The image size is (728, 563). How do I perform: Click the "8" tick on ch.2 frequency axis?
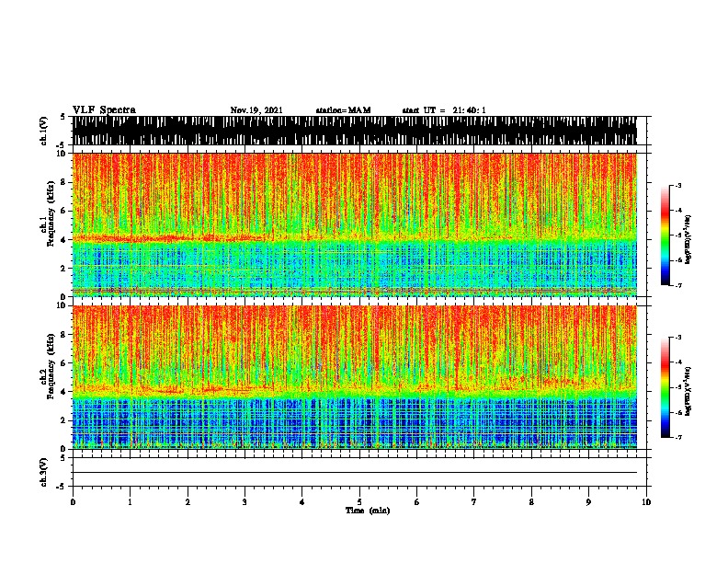[x=65, y=335]
